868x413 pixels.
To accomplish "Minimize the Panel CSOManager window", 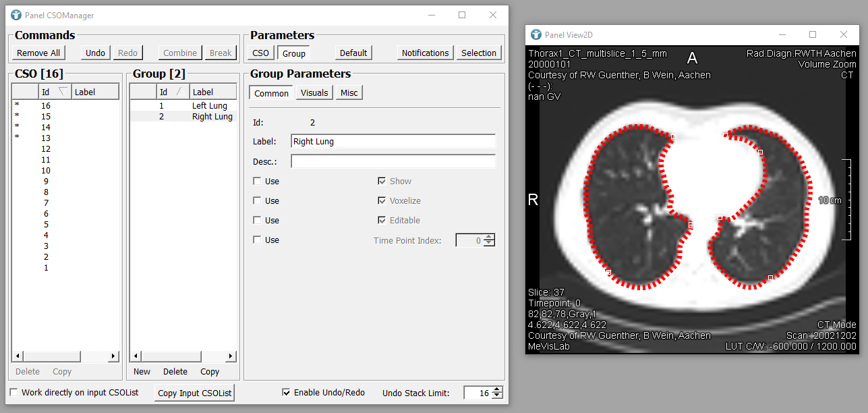I will [431, 15].
